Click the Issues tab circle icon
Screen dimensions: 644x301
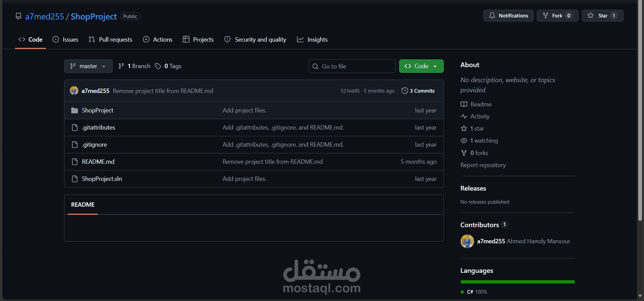tap(56, 39)
